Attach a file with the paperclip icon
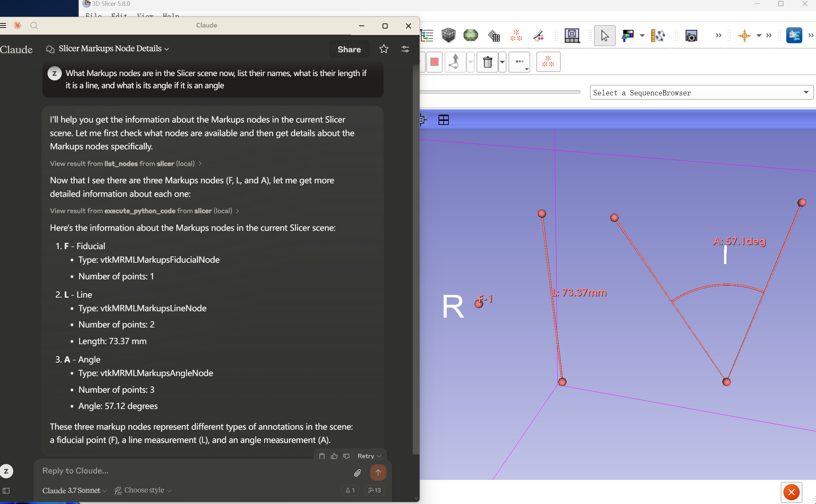 coord(357,472)
